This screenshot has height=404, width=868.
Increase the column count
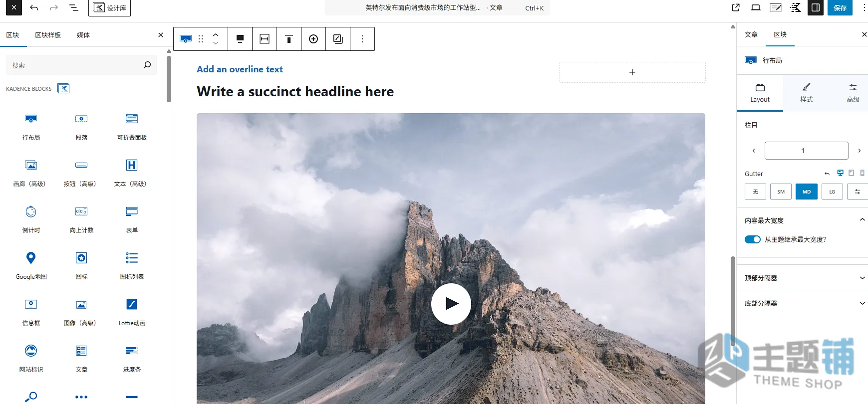click(x=859, y=151)
